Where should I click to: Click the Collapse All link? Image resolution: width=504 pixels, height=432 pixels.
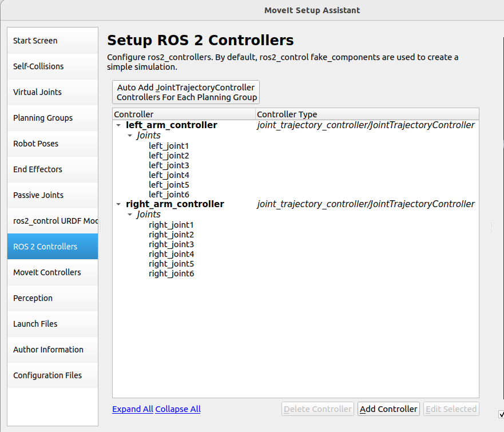(x=178, y=409)
